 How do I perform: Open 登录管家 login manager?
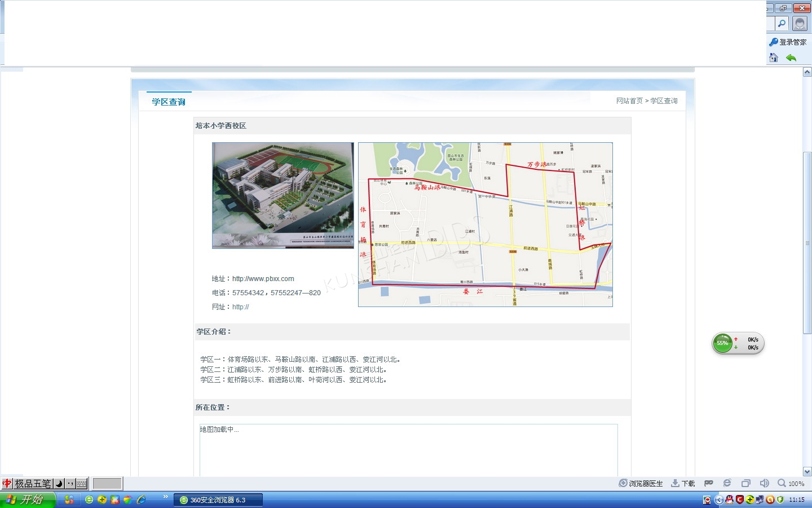point(788,42)
